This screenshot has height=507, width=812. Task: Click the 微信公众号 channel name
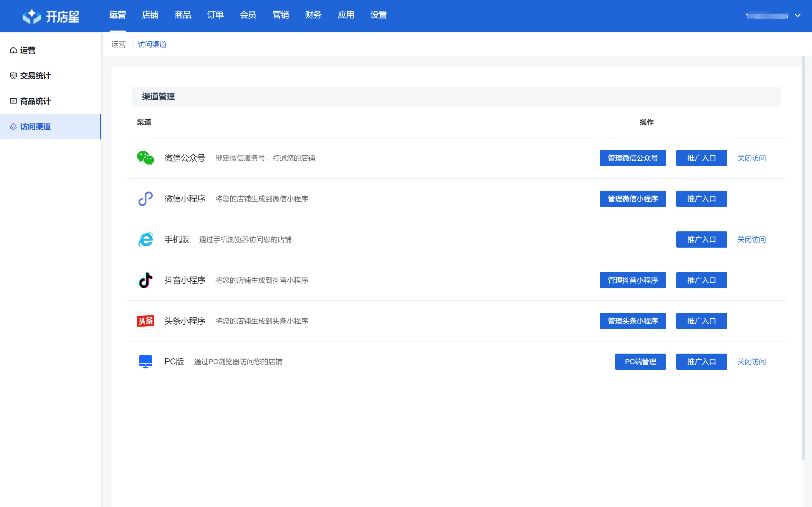click(x=185, y=158)
